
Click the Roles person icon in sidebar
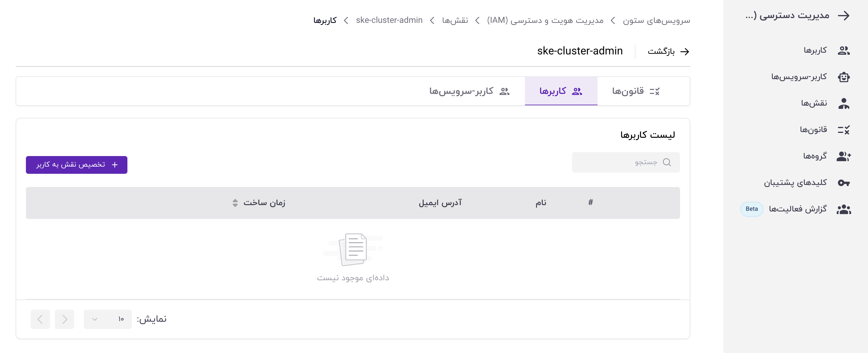[843, 103]
